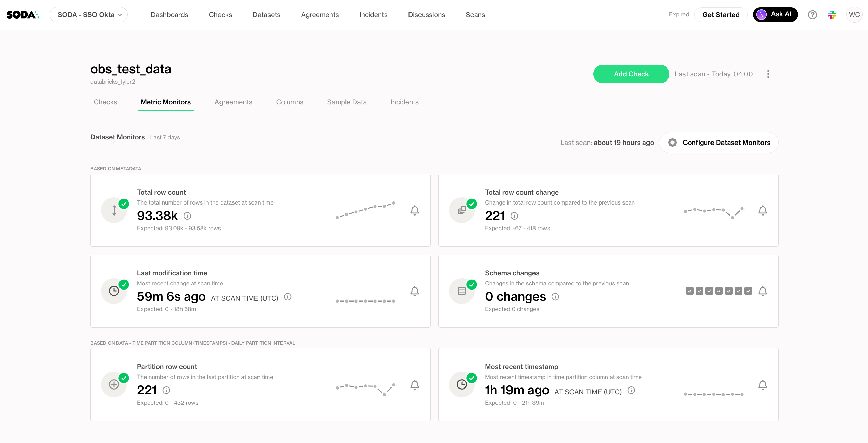868x443 pixels.
Task: Switch to the Columns tab
Action: click(x=290, y=102)
